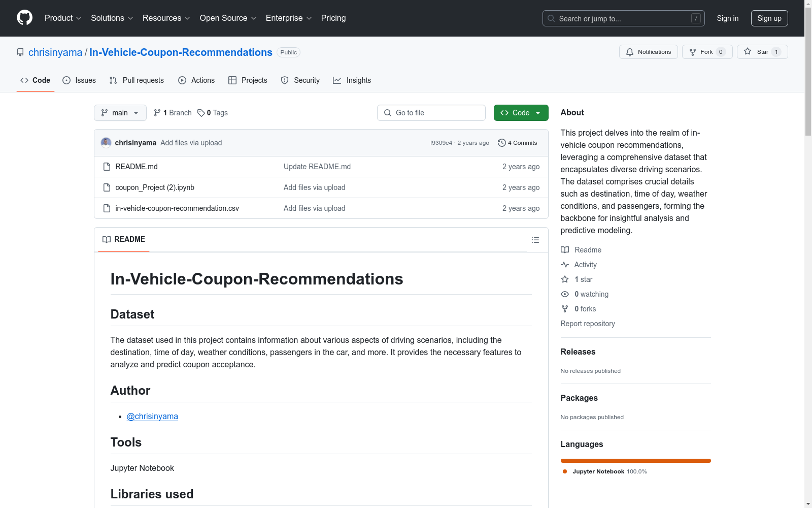The height and width of the screenshot is (508, 812).
Task: Click Report repository link
Action: pyautogui.click(x=588, y=324)
